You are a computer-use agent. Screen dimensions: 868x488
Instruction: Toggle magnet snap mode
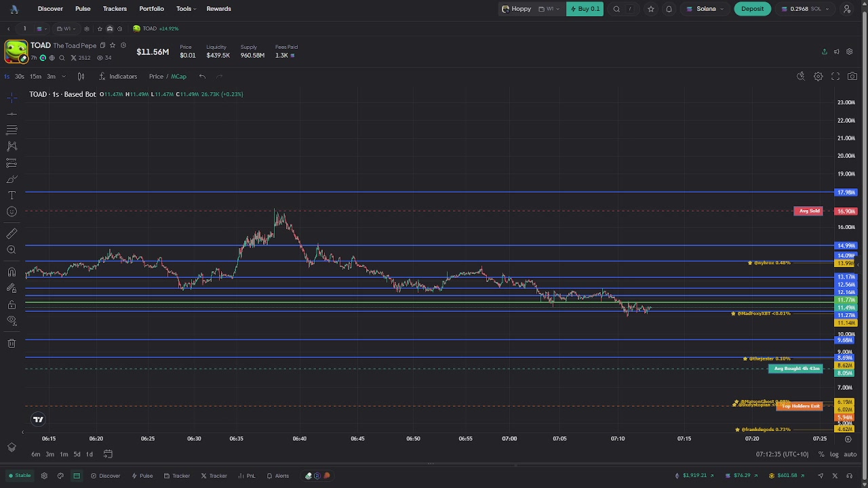coord(12,272)
